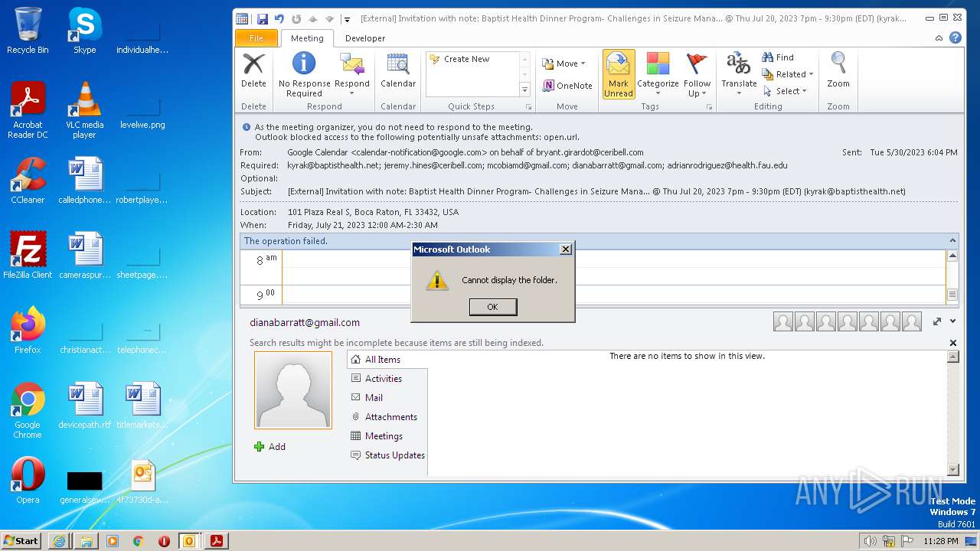Click volume icon in system tray
This screenshot has height=551, width=980.
(x=871, y=541)
